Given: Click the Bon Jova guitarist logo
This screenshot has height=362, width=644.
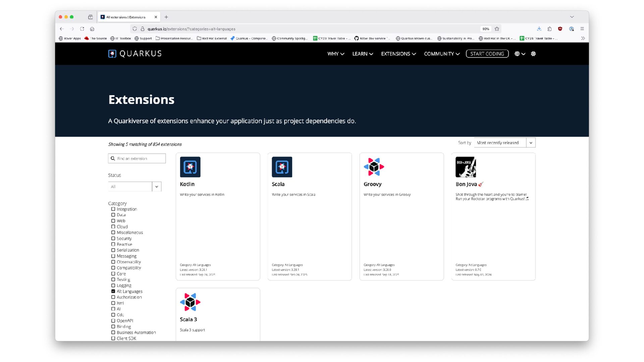Looking at the screenshot, I should (x=466, y=167).
